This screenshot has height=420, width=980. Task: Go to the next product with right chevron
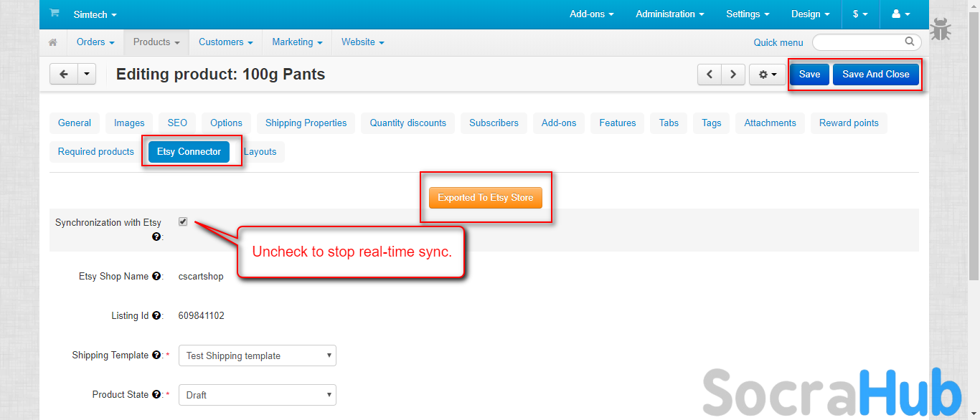pyautogui.click(x=732, y=75)
